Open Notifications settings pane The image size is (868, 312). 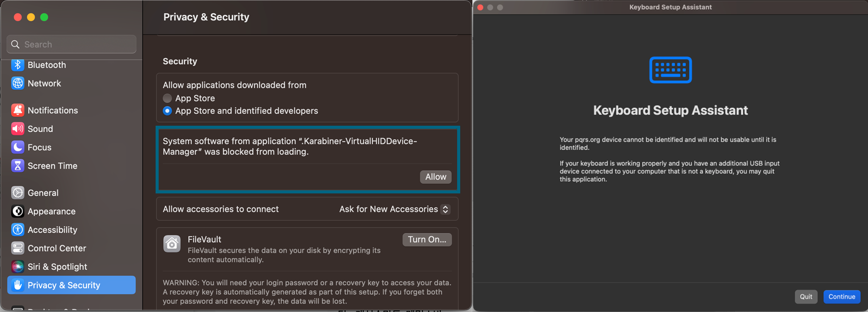tap(71, 110)
